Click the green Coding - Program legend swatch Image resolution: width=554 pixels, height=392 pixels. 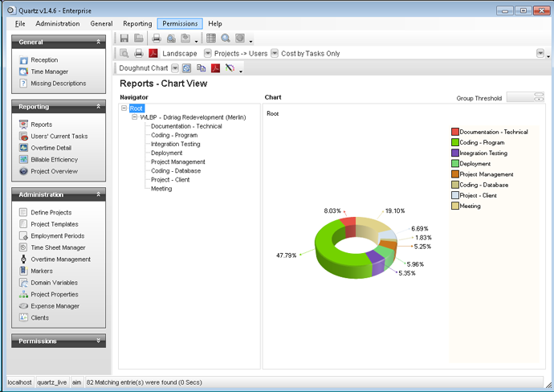click(454, 142)
